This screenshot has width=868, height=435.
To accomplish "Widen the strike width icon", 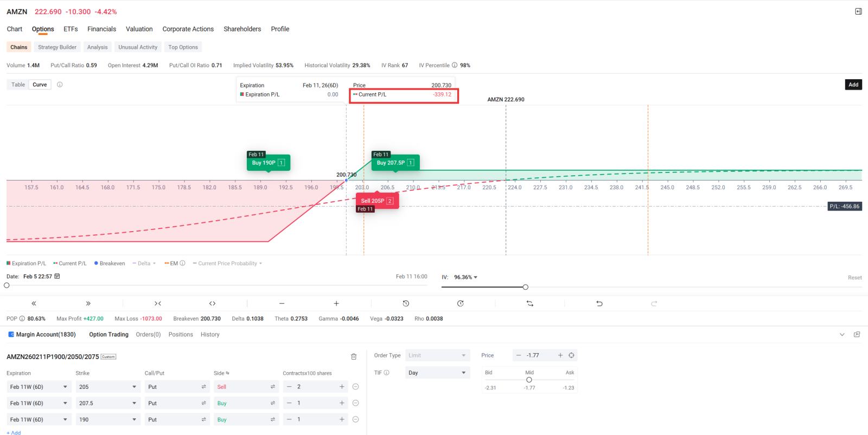I will click(213, 304).
